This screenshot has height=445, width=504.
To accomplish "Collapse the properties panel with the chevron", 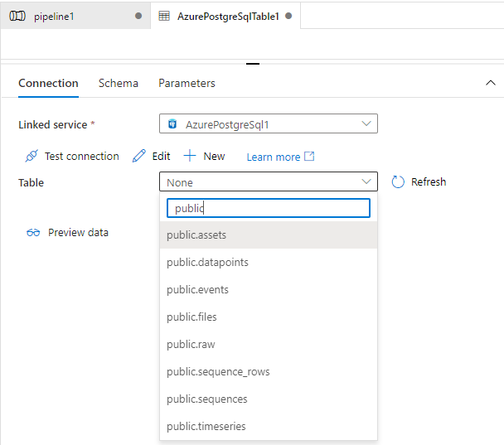I will 491,83.
